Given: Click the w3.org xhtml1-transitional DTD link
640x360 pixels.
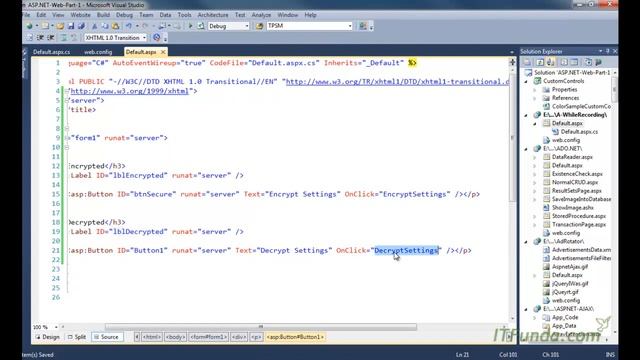Looking at the screenshot, I should coord(398,82).
